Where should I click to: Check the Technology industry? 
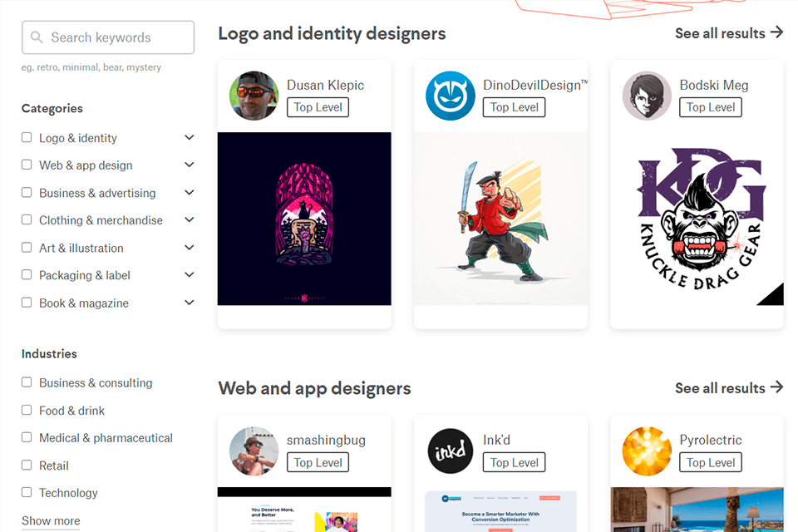[27, 492]
